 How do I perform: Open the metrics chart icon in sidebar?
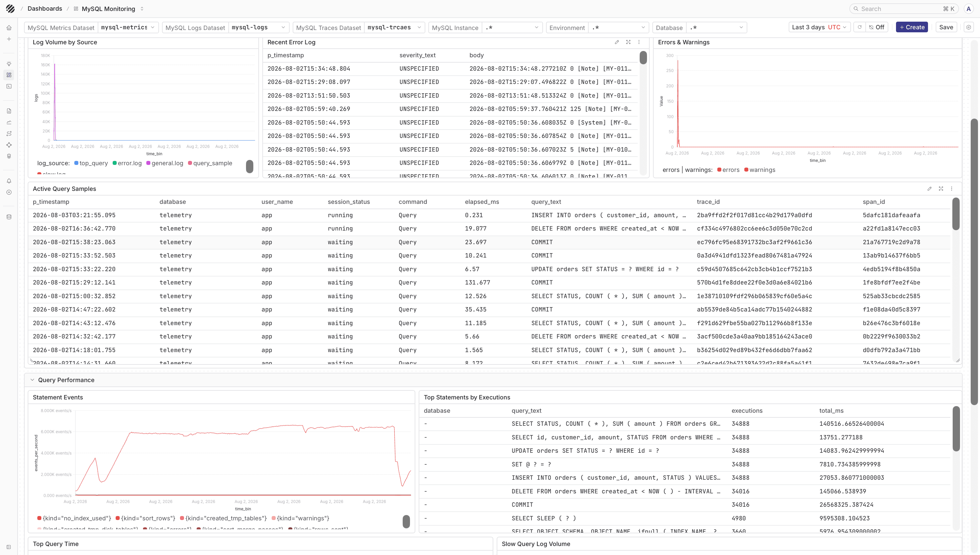9,122
